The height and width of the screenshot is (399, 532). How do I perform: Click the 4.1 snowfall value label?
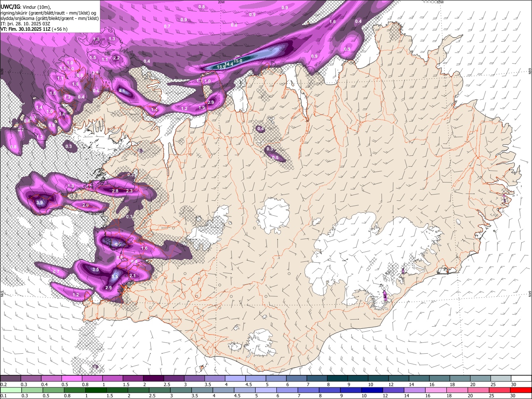(122, 91)
